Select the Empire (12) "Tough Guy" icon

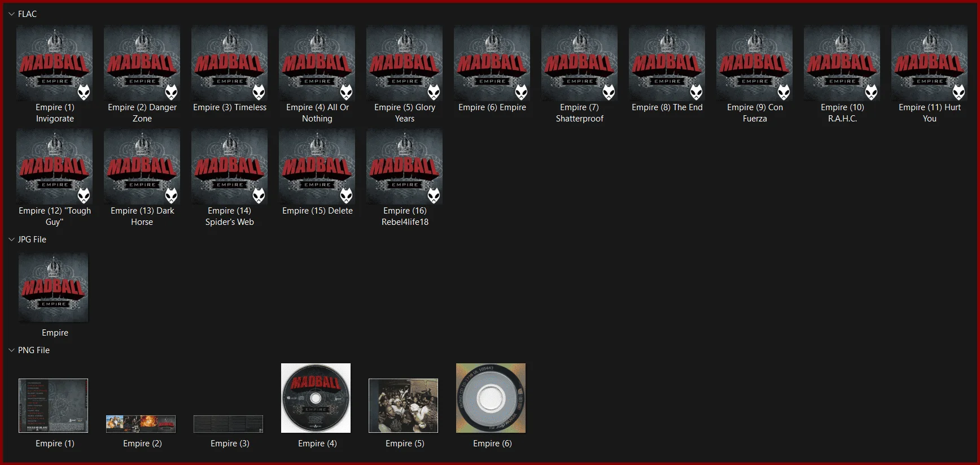tap(55, 166)
